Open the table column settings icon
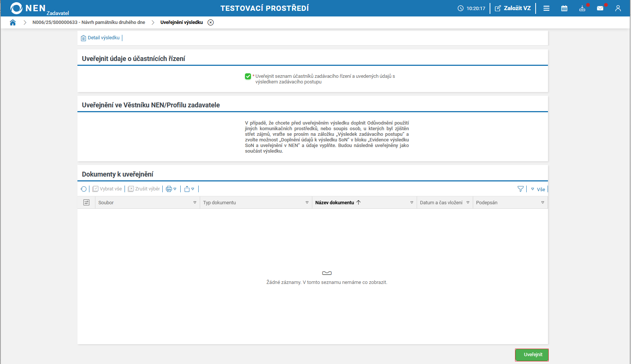The image size is (631, 364). 86,202
